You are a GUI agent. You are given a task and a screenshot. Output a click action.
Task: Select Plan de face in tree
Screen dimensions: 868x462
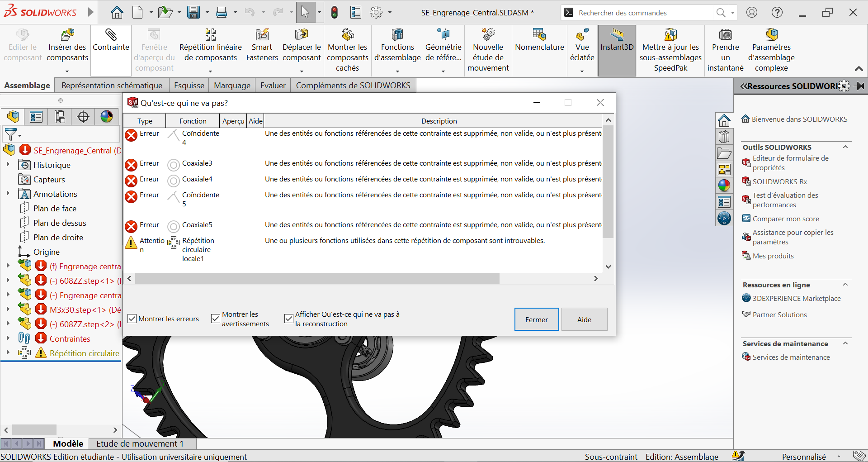pos(55,208)
